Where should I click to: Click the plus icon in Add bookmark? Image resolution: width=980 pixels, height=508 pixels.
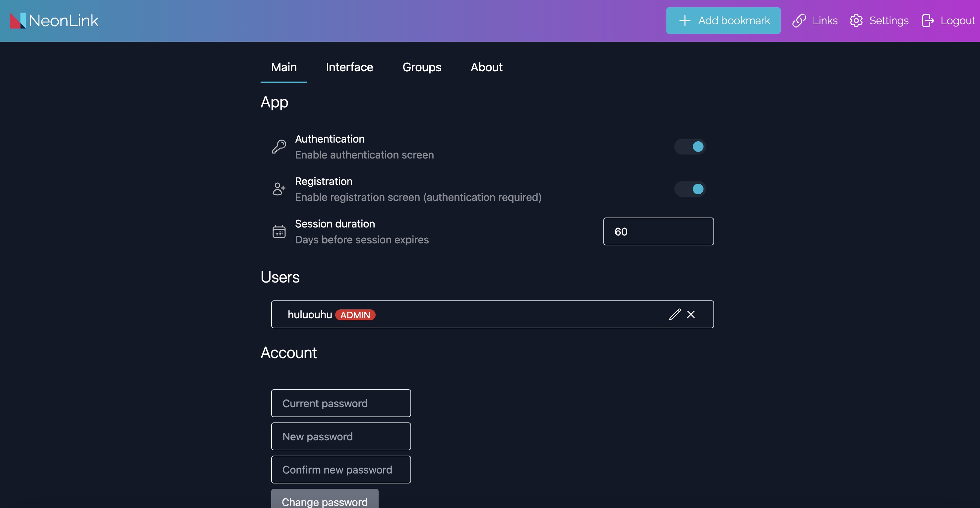(684, 21)
